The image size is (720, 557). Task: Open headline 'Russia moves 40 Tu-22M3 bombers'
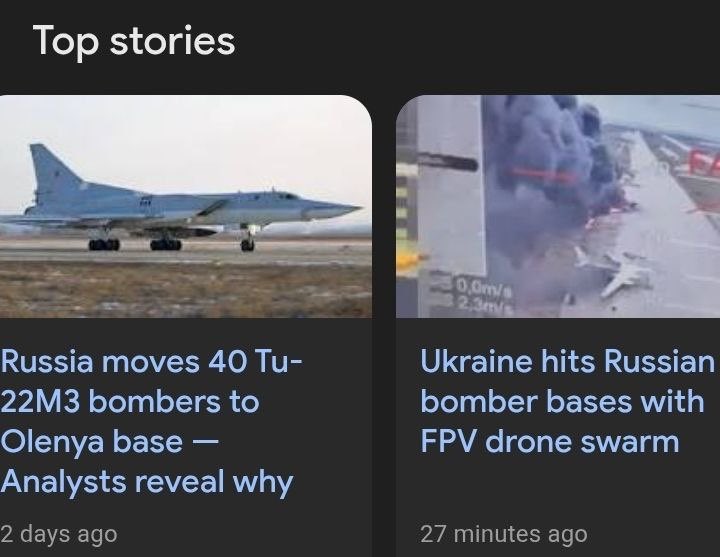pos(152,422)
